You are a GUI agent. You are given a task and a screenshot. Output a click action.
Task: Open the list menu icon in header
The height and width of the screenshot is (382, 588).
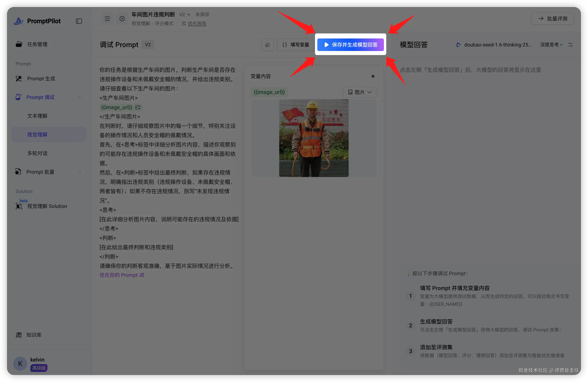107,19
